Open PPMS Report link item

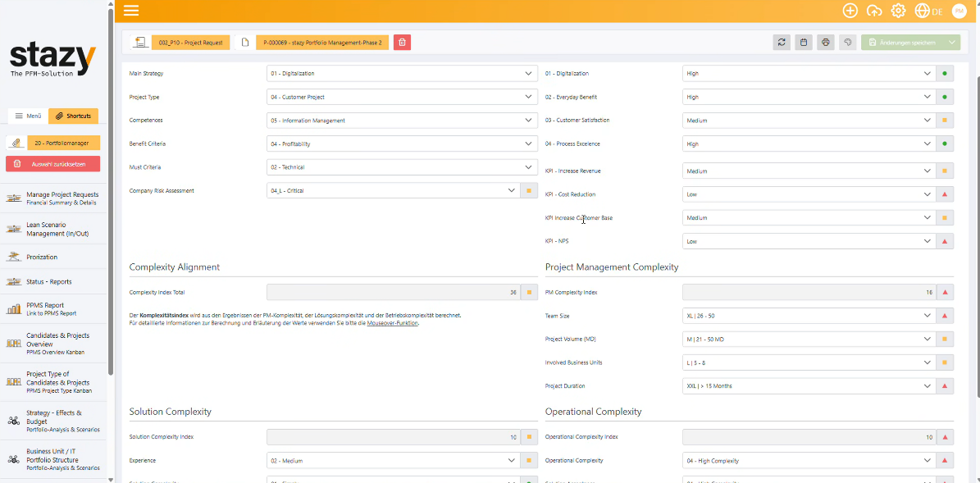pyautogui.click(x=54, y=308)
